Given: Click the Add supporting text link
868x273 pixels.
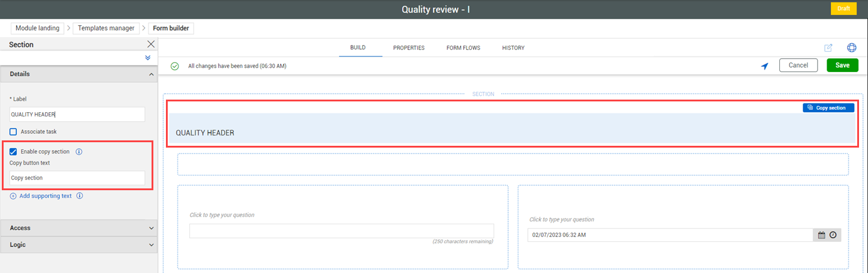Looking at the screenshot, I should coord(45,196).
